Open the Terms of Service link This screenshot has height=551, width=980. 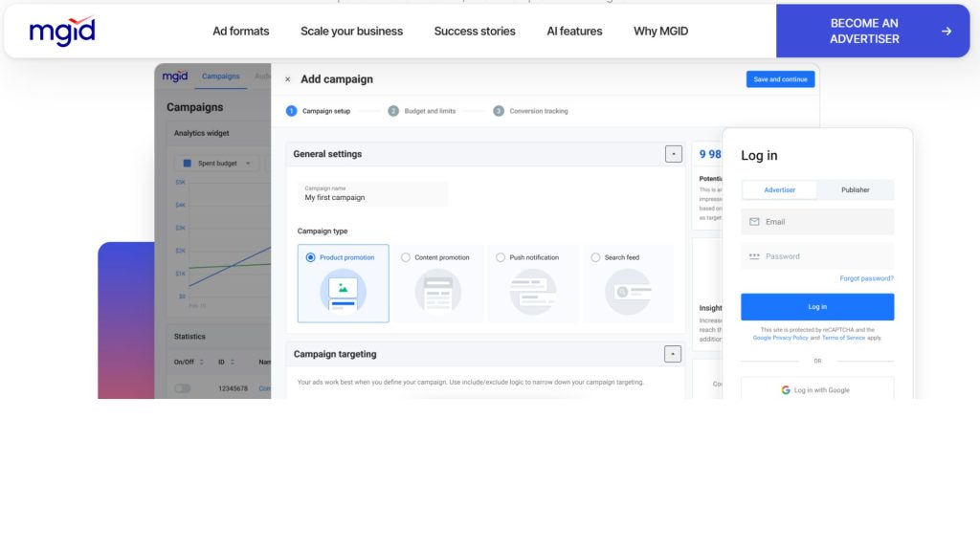(x=843, y=338)
